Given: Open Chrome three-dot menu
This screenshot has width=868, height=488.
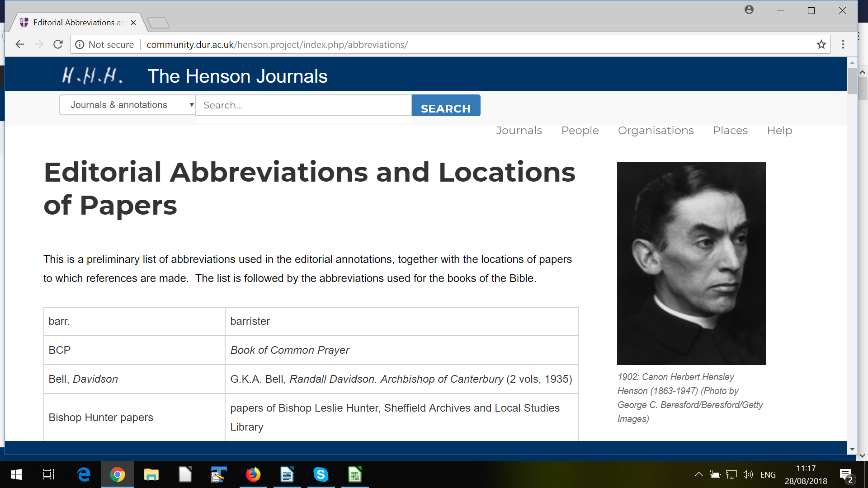Looking at the screenshot, I should click(x=843, y=44).
